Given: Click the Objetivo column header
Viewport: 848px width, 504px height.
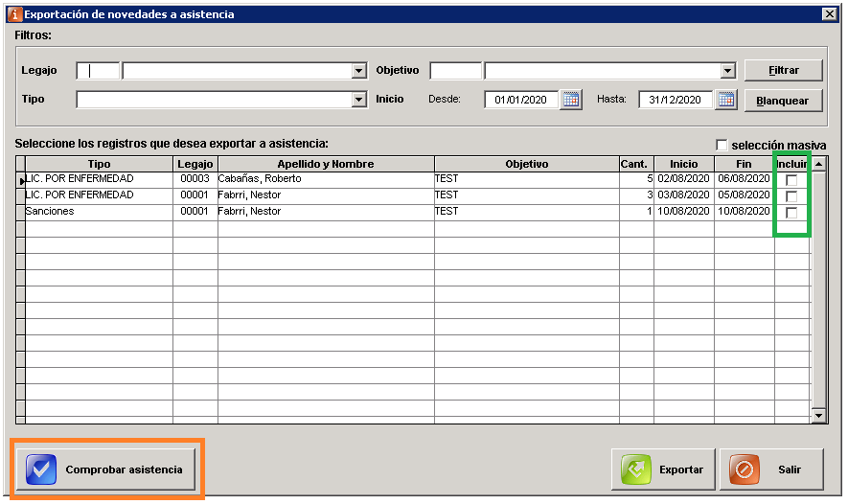Looking at the screenshot, I should coord(527,164).
